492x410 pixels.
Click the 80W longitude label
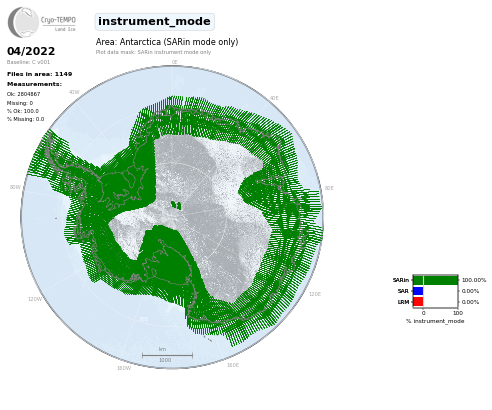[15, 187]
